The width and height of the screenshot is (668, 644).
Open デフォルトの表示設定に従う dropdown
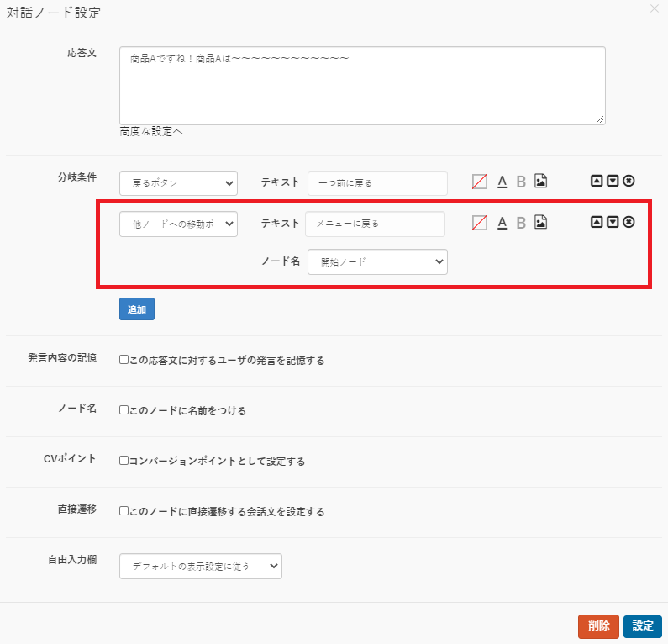[201, 566]
